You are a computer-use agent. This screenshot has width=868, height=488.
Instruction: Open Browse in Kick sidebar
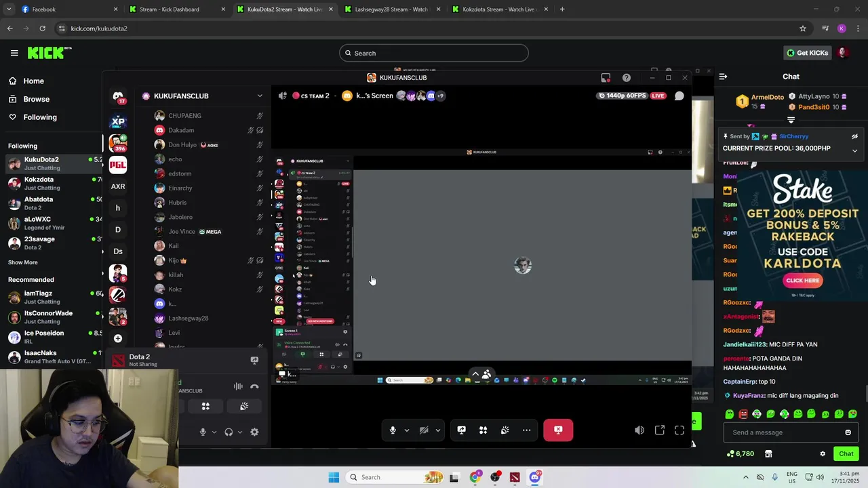coord(37,99)
